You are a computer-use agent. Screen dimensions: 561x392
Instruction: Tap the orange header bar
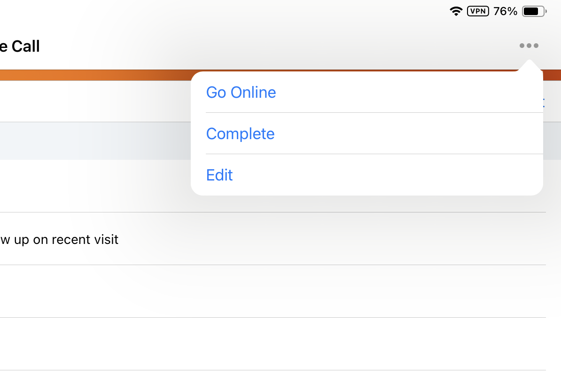pos(94,75)
